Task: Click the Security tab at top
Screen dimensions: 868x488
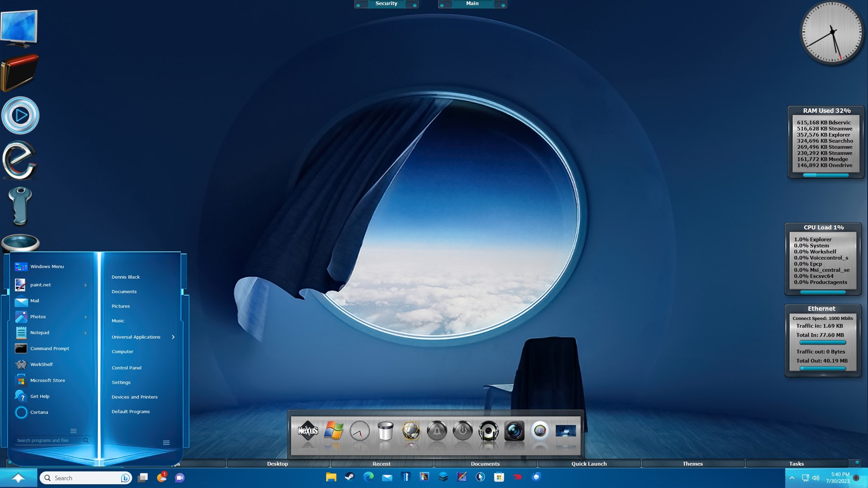Action: point(386,4)
